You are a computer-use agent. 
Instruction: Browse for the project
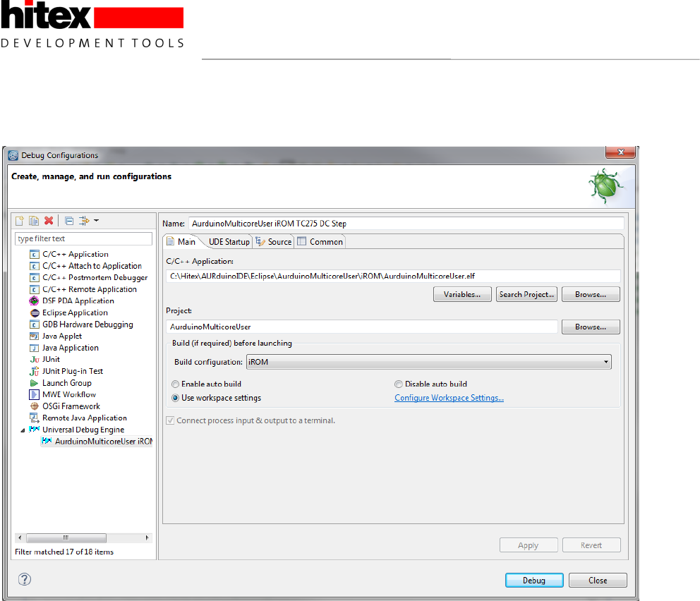point(591,327)
